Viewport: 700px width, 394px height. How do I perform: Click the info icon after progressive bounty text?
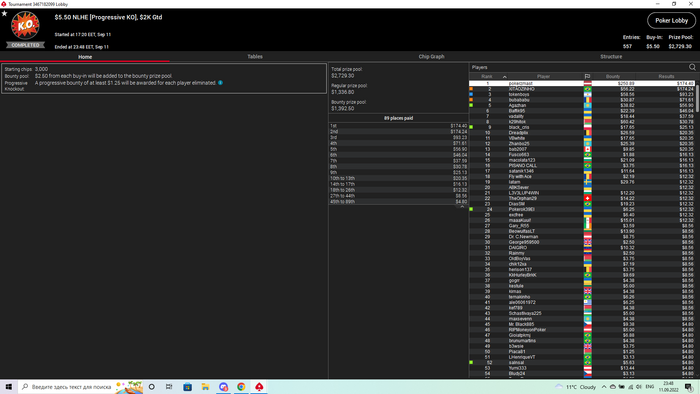tap(220, 83)
